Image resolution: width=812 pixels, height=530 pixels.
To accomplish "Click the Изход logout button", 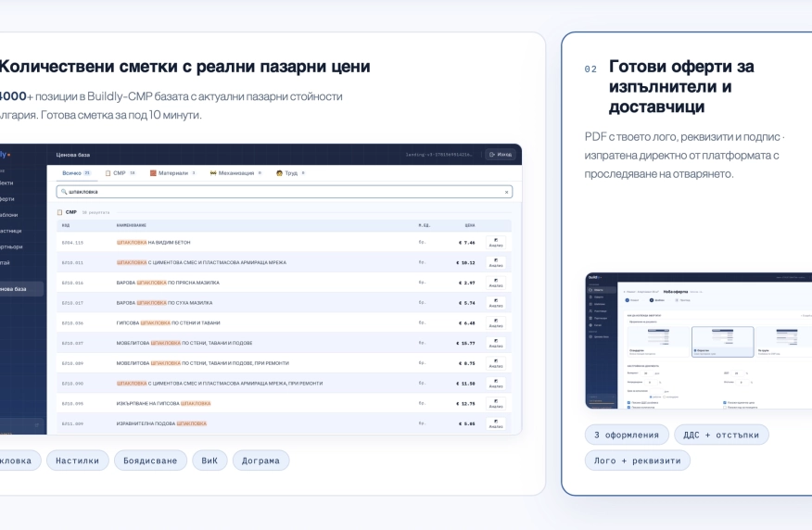I will click(x=501, y=154).
